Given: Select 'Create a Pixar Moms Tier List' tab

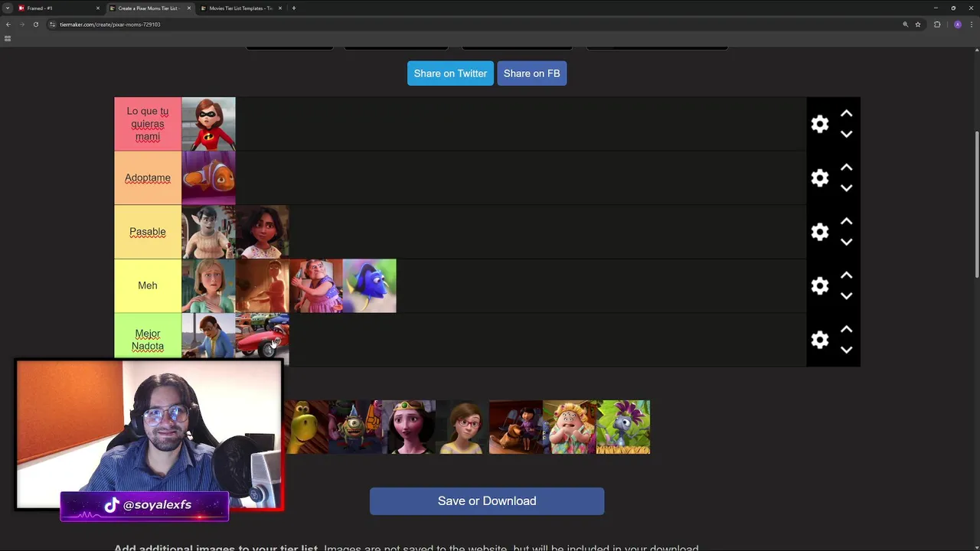Looking at the screenshot, I should (149, 8).
